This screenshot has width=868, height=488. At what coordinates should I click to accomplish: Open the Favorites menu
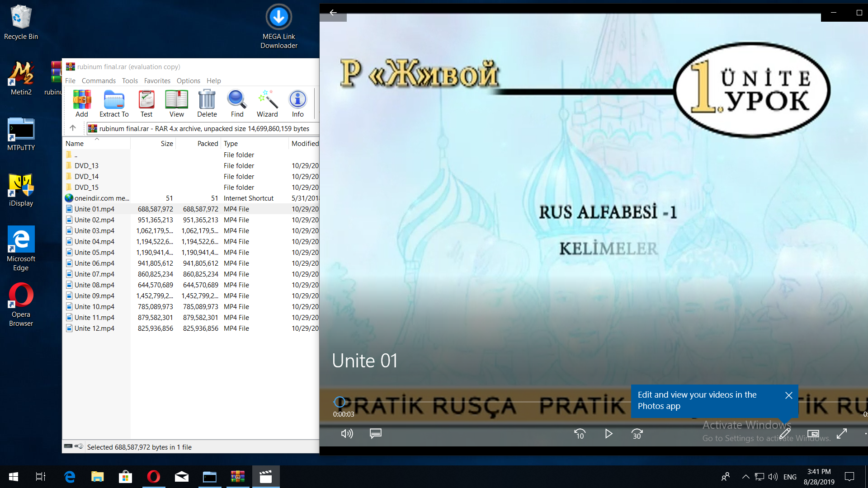(157, 80)
